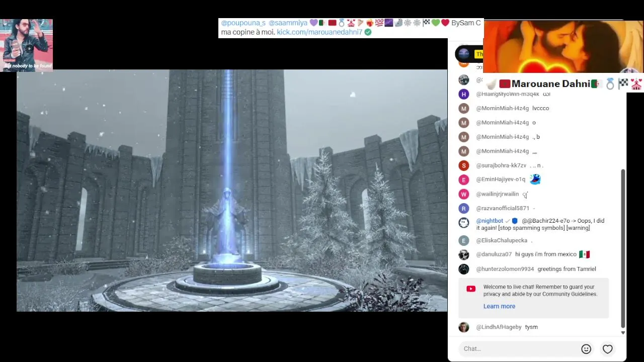Click the R avatar of razvanofficial5871
The image size is (644, 362).
click(x=464, y=208)
